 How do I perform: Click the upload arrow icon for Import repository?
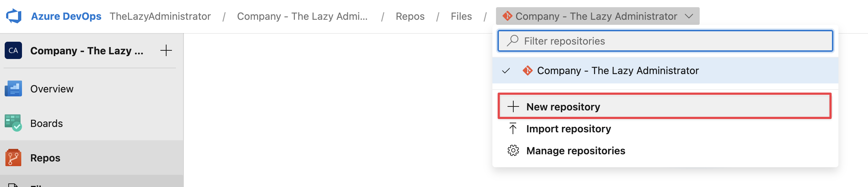coord(513,128)
